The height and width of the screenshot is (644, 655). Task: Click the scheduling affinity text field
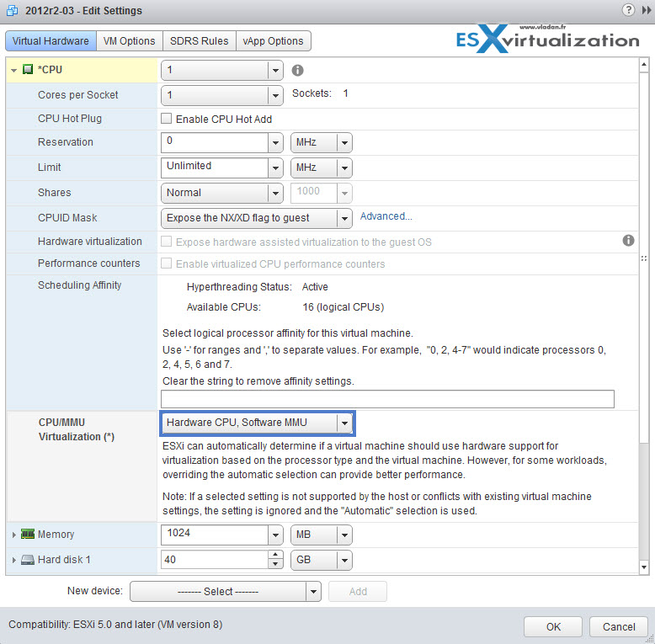click(x=387, y=399)
